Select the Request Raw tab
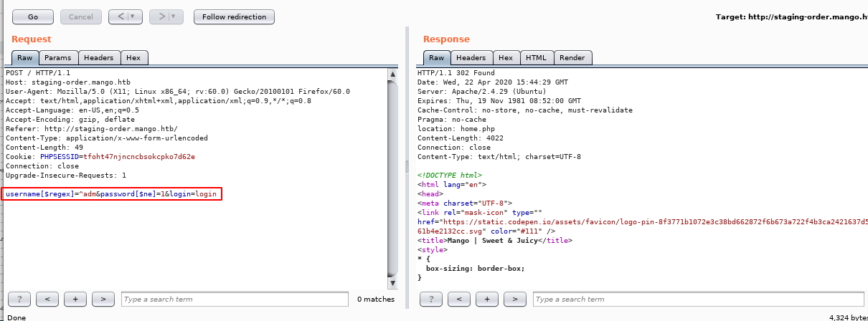The height and width of the screenshot is (321, 868). pyautogui.click(x=24, y=58)
